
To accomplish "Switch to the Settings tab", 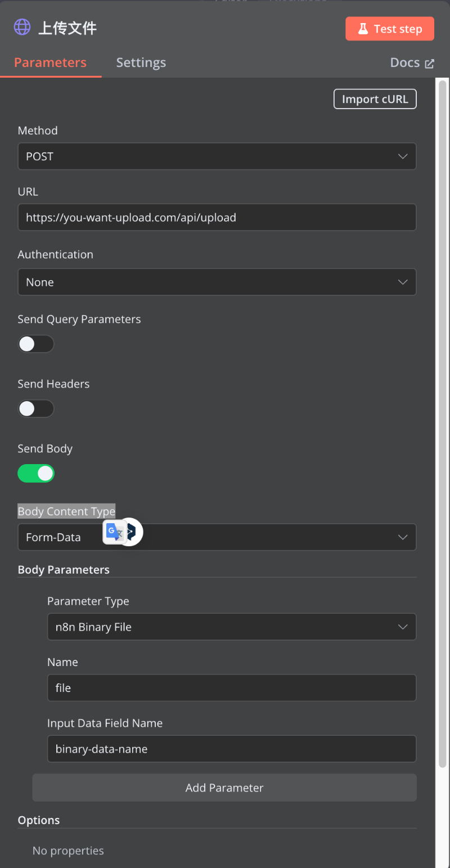I will point(141,62).
